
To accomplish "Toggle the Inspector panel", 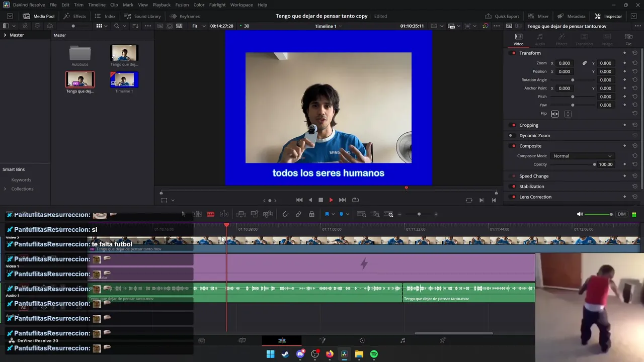I will click(x=608, y=16).
